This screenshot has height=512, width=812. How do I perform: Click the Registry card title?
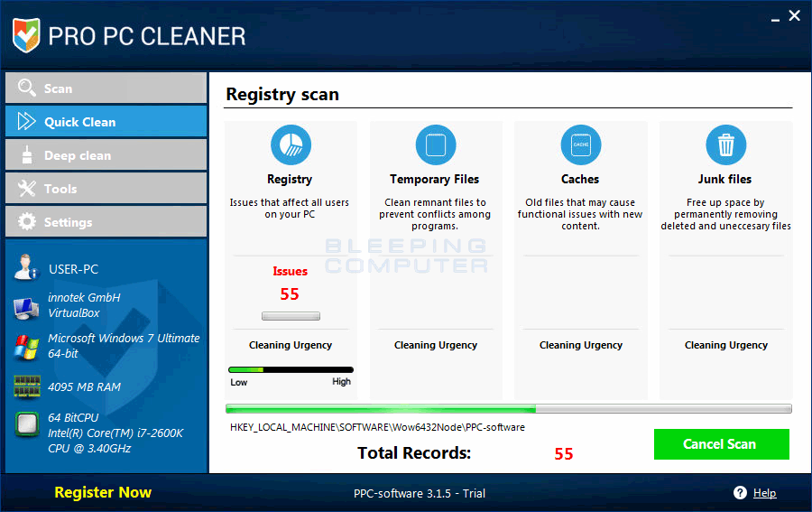(x=290, y=180)
